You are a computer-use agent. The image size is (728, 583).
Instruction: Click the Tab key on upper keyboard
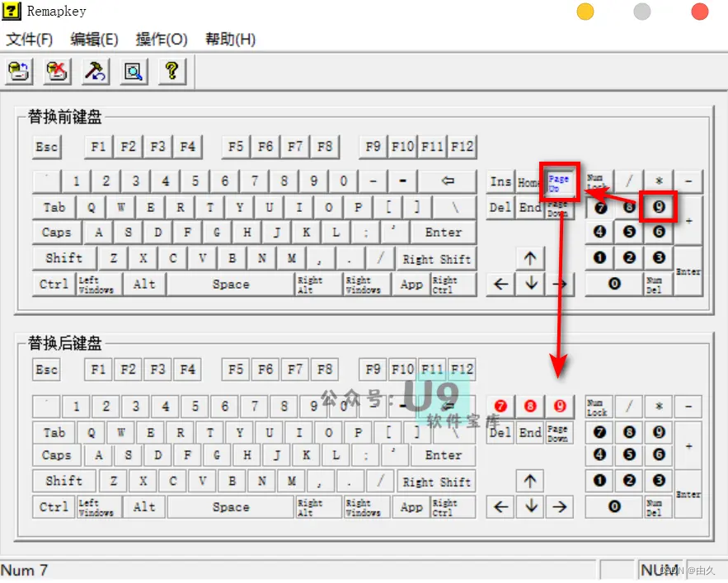pyautogui.click(x=54, y=207)
